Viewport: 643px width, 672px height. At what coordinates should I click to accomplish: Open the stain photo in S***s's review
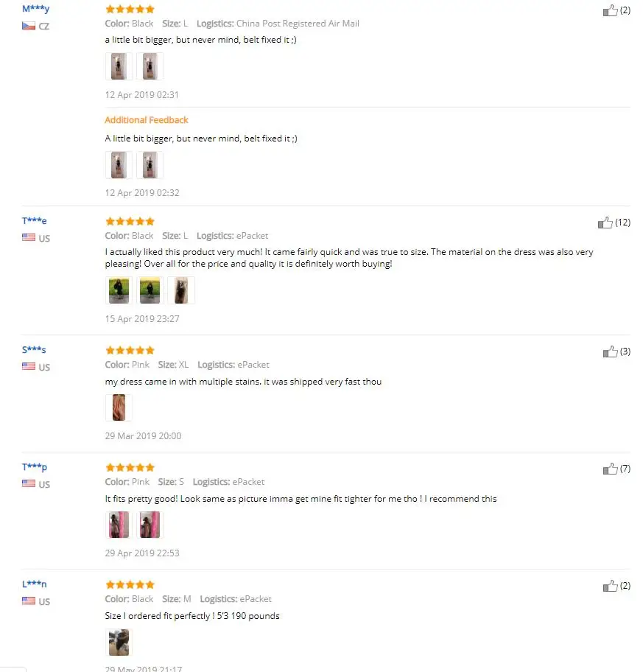(x=119, y=407)
